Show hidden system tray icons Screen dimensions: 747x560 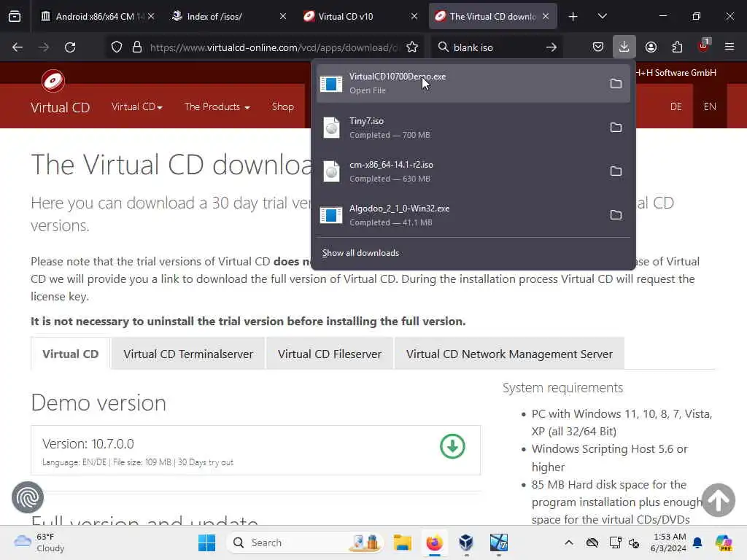[569, 542]
